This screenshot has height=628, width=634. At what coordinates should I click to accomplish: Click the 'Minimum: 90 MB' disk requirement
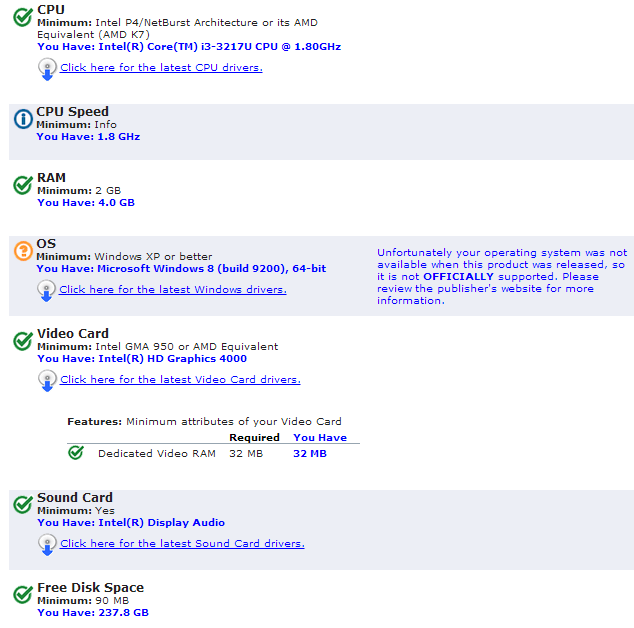pyautogui.click(x=83, y=601)
